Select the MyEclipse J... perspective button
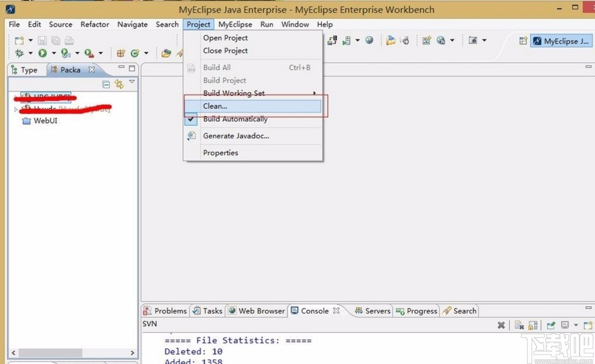The width and height of the screenshot is (595, 364). [x=561, y=41]
